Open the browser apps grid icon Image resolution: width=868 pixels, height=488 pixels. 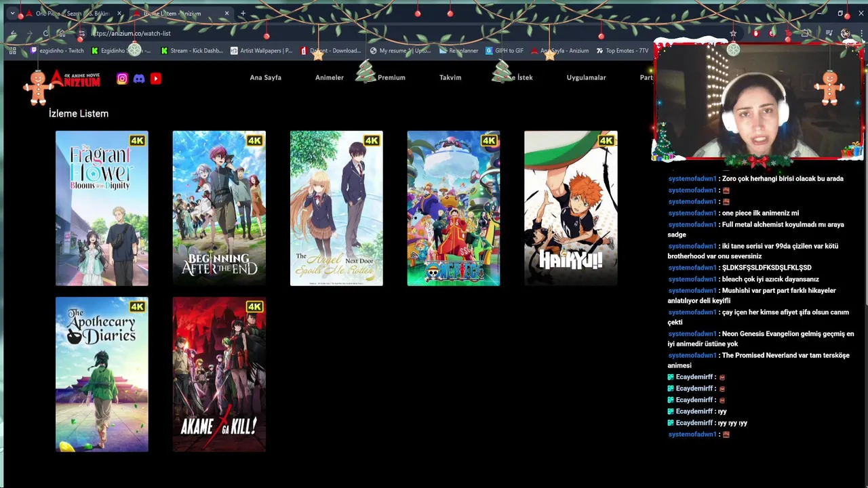click(x=12, y=50)
